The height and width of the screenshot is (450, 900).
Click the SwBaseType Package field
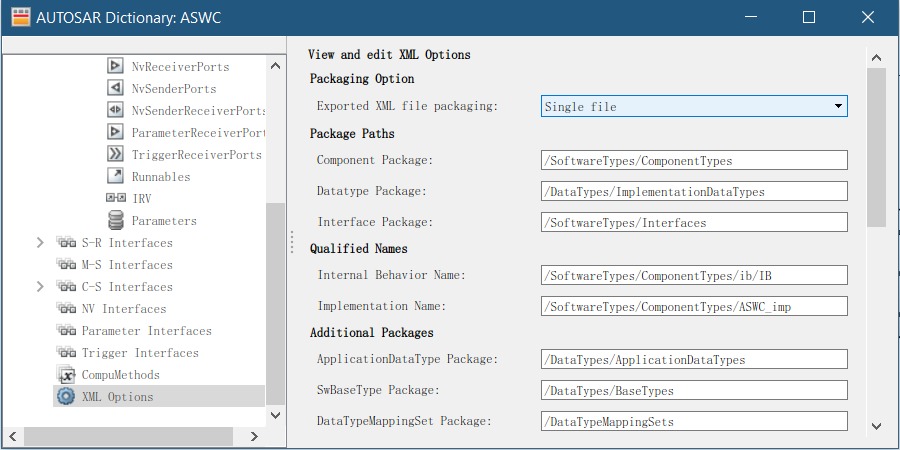[x=694, y=391]
